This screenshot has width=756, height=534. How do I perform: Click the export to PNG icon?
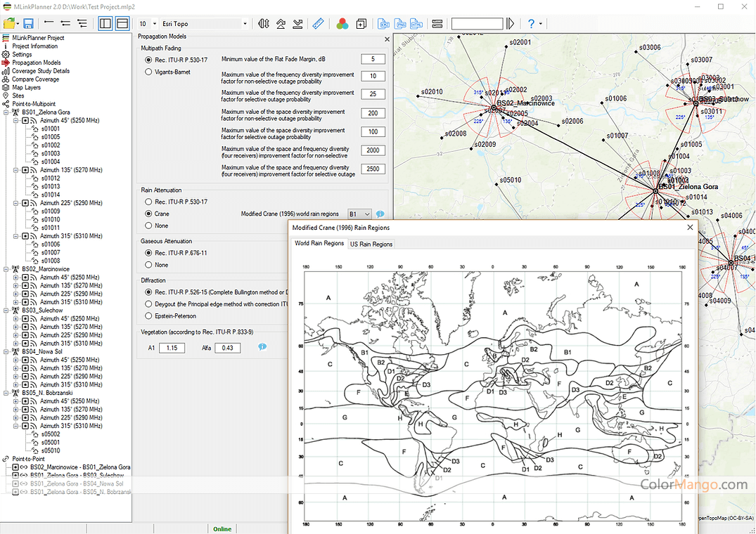click(400, 23)
